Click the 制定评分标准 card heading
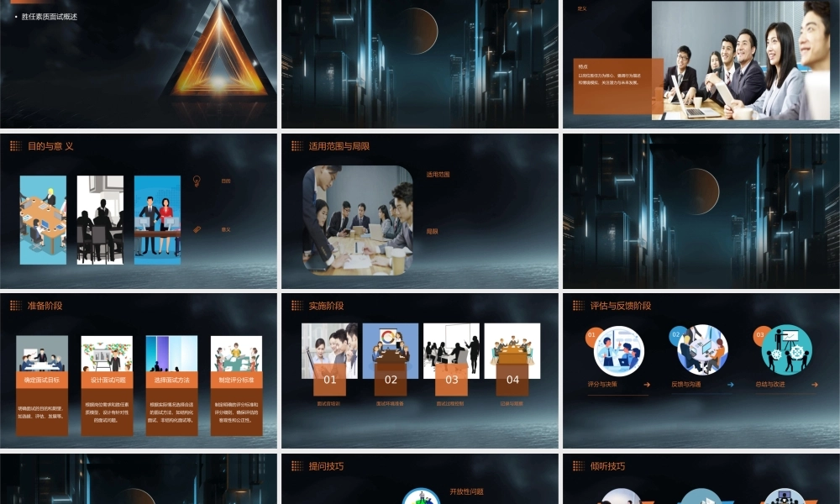 tap(237, 380)
